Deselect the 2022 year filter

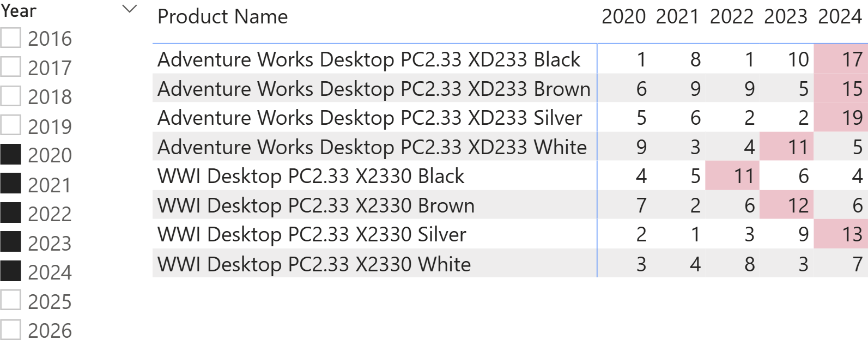(11, 213)
